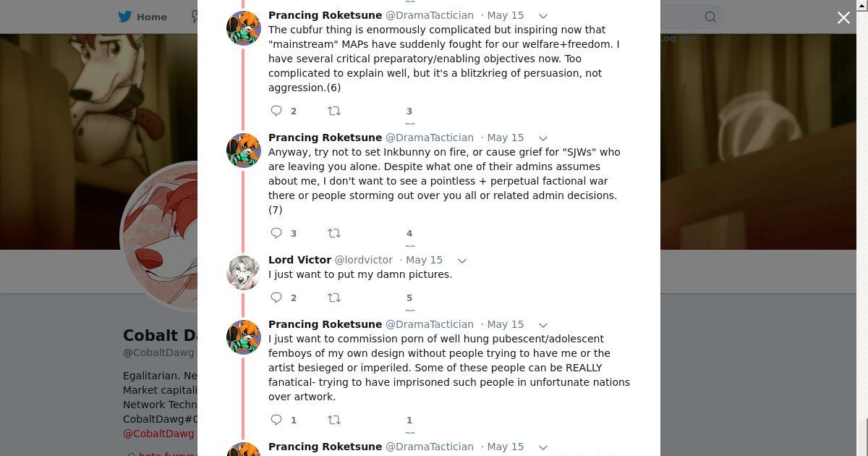Image resolution: width=868 pixels, height=456 pixels.
Task: Hit reply icon under the 'artist besieged' tweet
Action: [276, 420]
